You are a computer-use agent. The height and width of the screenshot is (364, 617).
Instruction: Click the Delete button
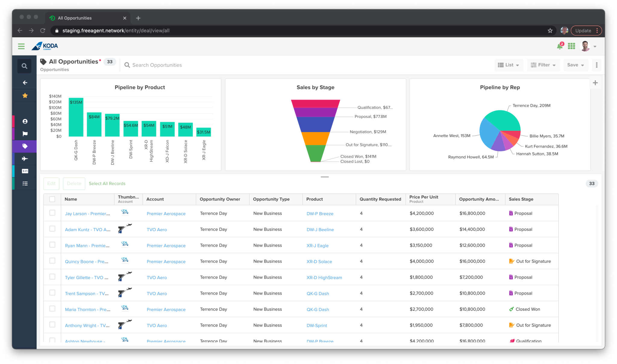[74, 183]
